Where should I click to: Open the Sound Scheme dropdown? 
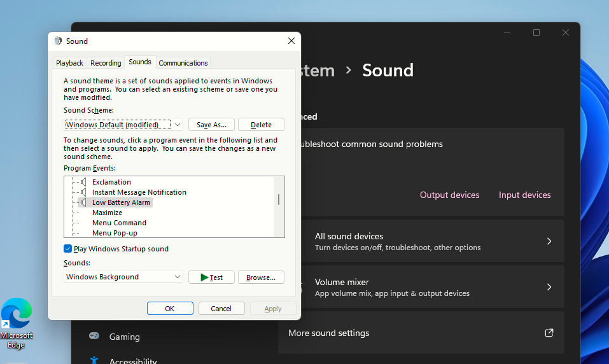pyautogui.click(x=178, y=125)
